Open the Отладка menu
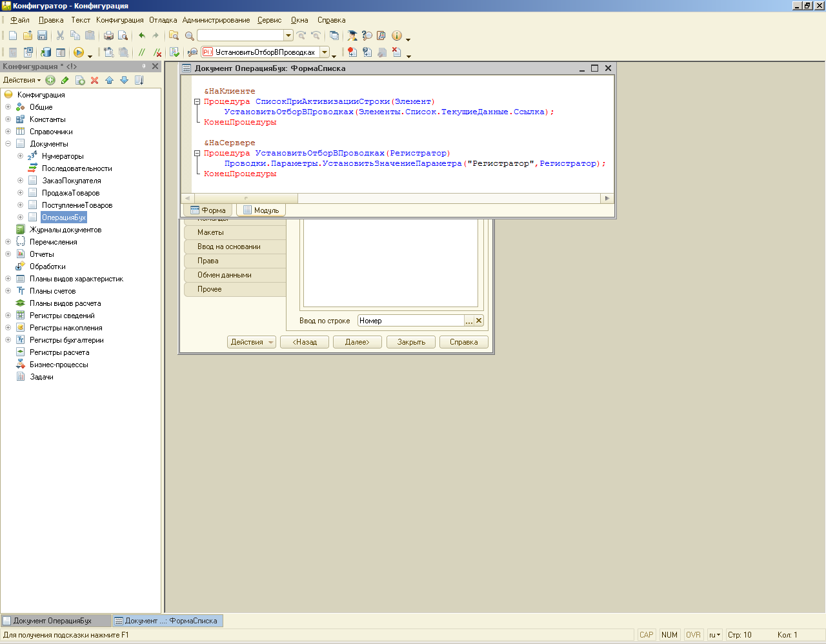The image size is (826, 644). tap(163, 20)
